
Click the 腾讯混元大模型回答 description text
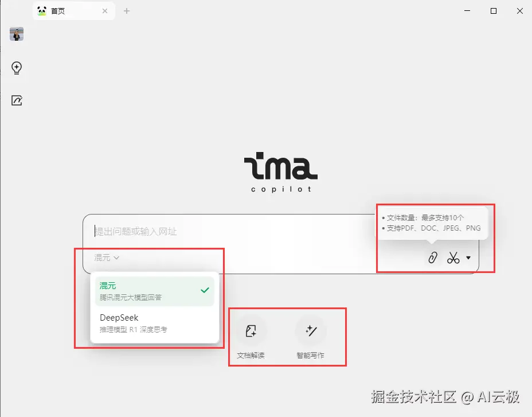[130, 298]
